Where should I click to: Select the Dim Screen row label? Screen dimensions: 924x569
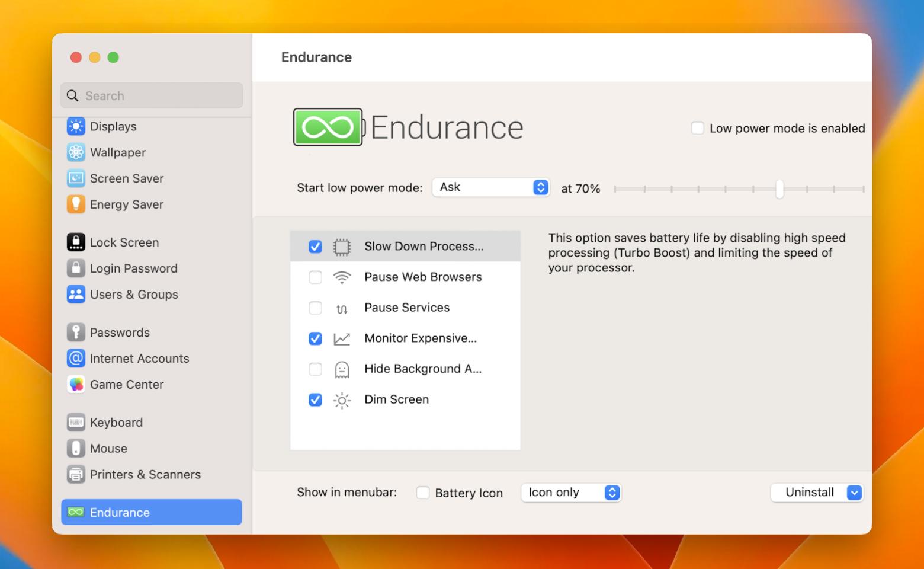pyautogui.click(x=396, y=399)
